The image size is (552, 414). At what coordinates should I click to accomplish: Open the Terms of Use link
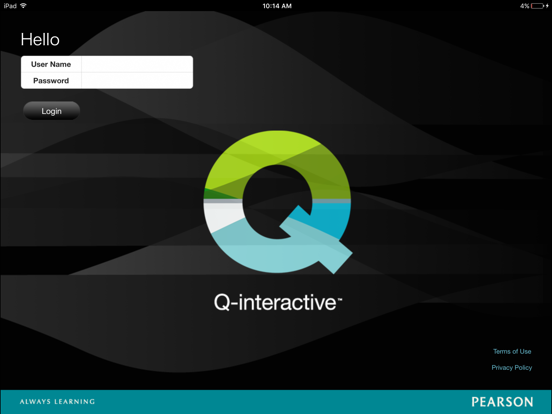point(512,351)
